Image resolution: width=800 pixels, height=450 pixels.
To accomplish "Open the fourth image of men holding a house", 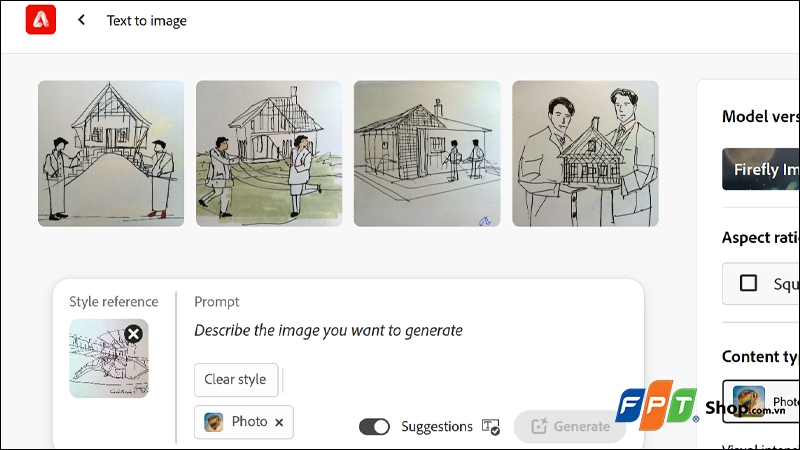I will coord(585,154).
